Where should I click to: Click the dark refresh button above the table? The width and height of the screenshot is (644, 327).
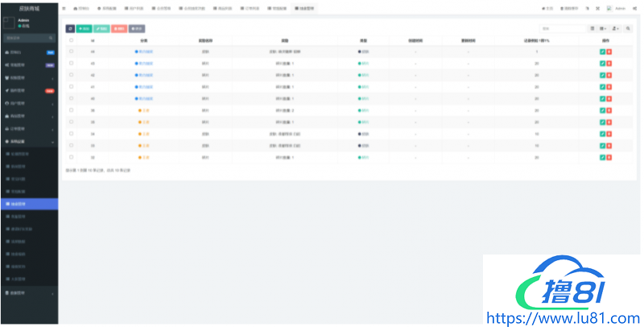tap(70, 28)
